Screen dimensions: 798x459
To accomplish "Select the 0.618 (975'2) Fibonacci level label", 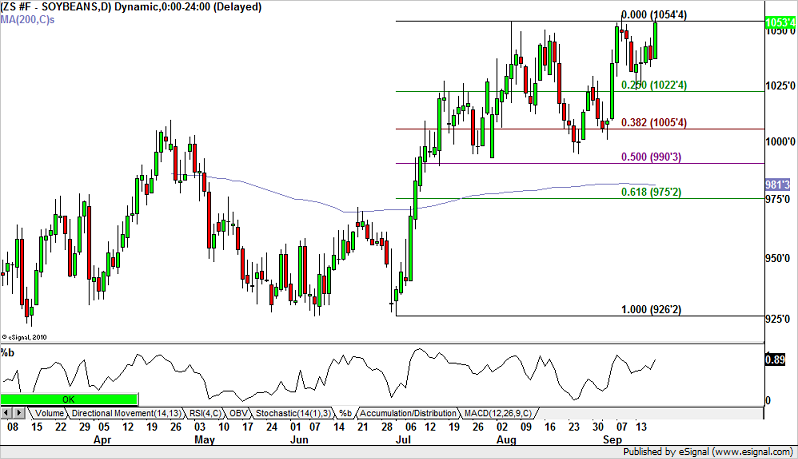I will (655, 191).
